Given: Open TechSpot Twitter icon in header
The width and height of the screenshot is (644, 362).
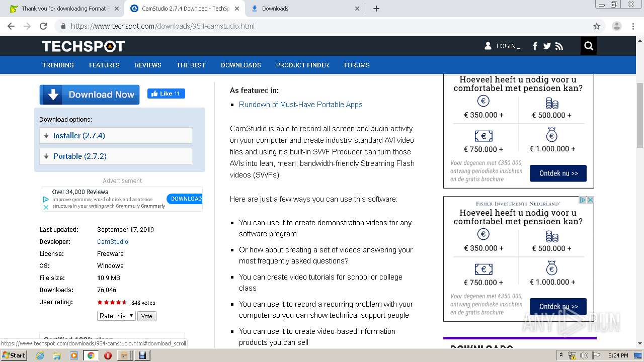Looking at the screenshot, I should click(547, 46).
